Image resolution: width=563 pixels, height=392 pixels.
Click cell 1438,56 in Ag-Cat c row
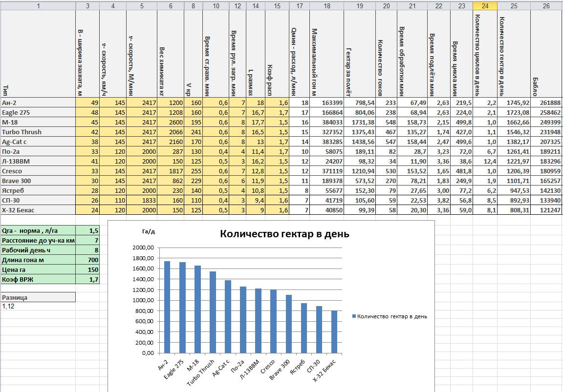360,142
